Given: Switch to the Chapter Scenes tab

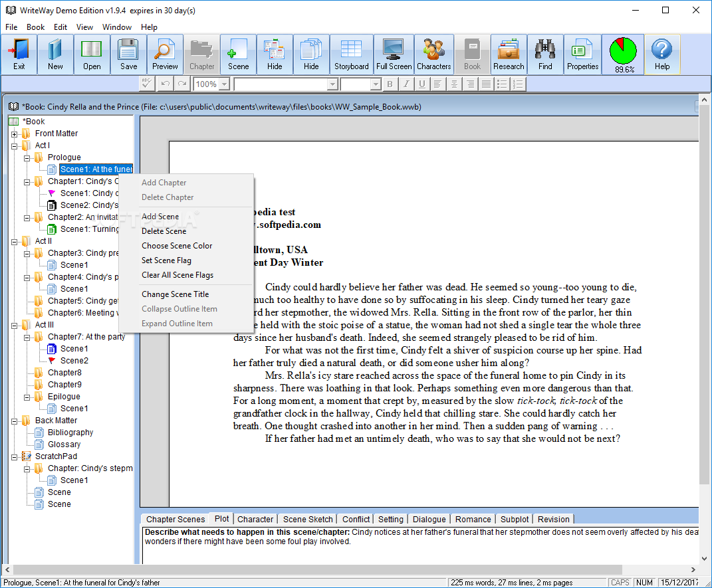Looking at the screenshot, I should [176, 519].
